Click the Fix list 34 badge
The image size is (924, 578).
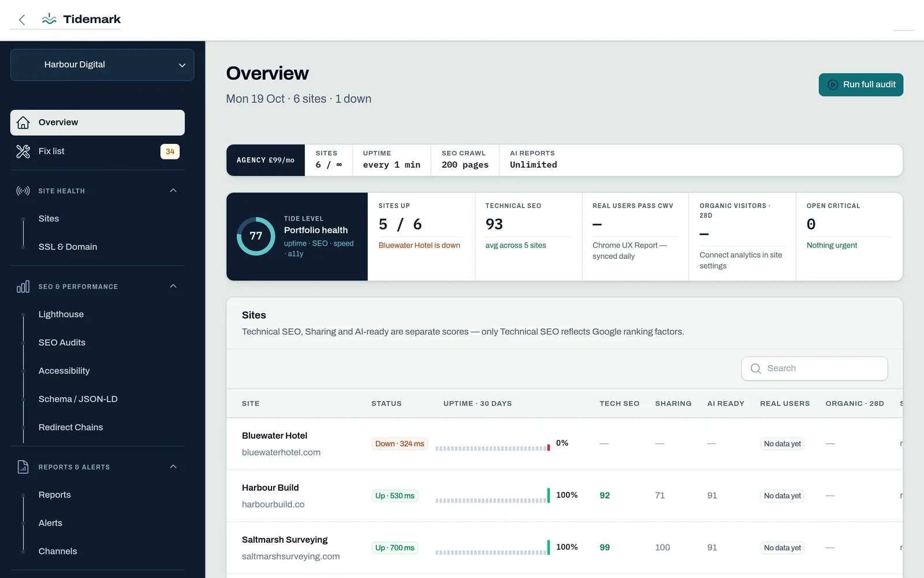tap(170, 151)
